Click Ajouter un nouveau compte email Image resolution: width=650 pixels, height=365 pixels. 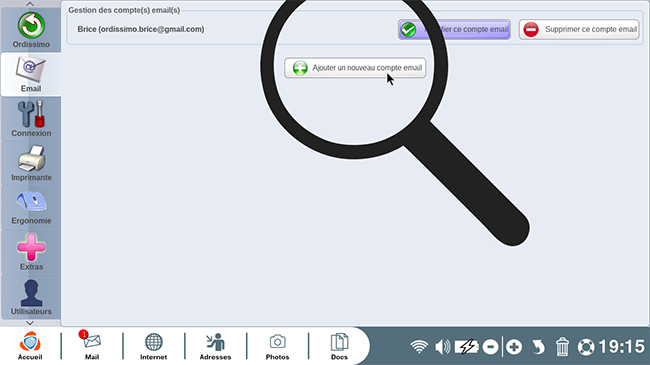tap(355, 68)
